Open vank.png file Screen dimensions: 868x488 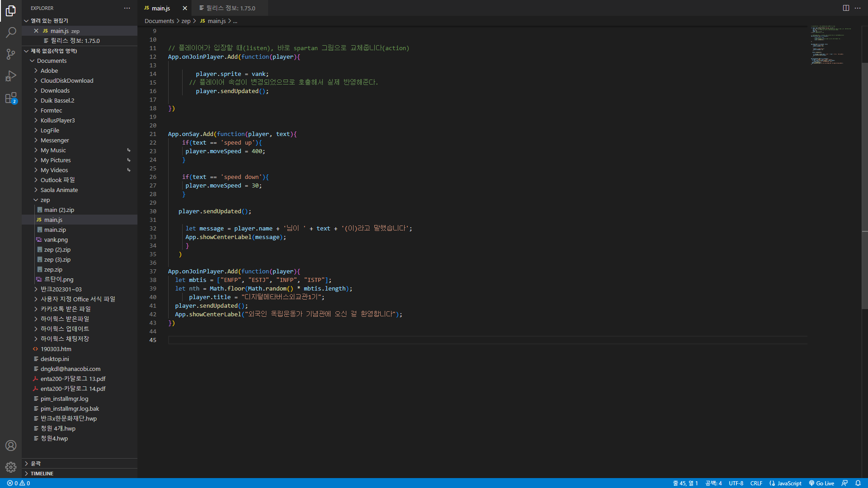pos(80,240)
